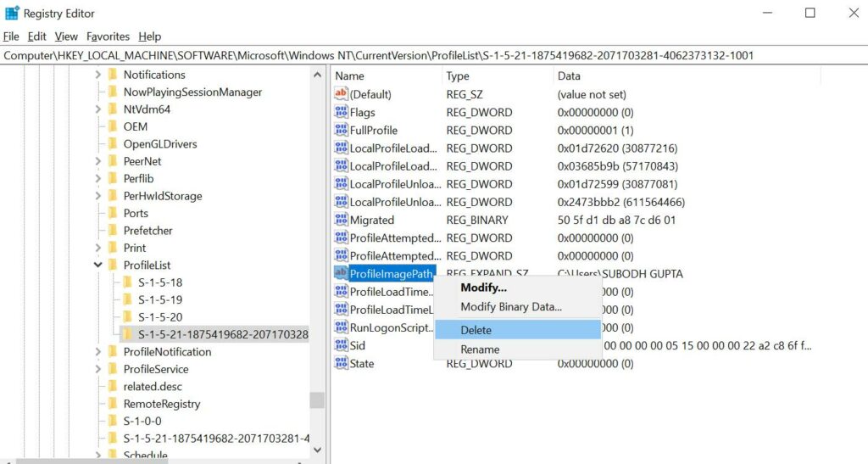Sort values by the Name column header
Viewport: 868px width, 464px height.
pyautogui.click(x=387, y=75)
